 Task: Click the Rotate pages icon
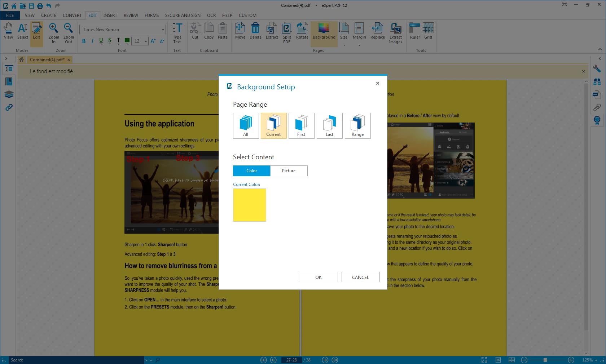(302, 31)
